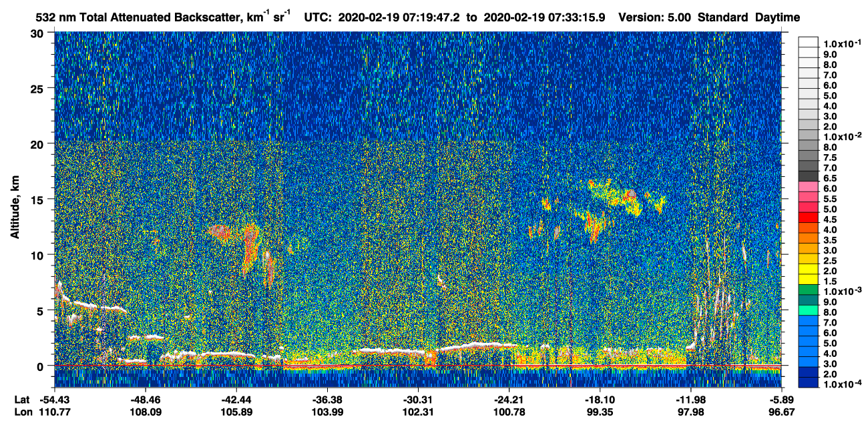
Task: Click longitude value '97.98'
Action: 691,412
